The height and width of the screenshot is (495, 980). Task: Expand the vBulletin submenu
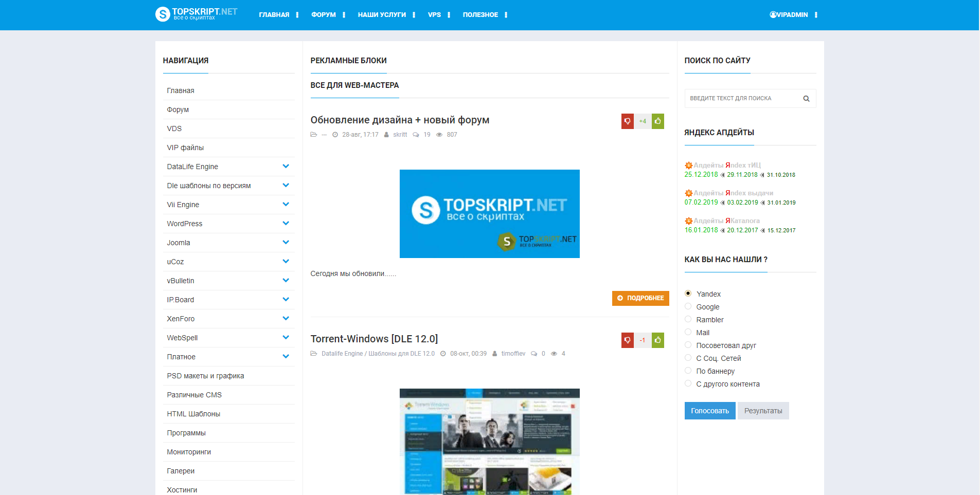[286, 281]
